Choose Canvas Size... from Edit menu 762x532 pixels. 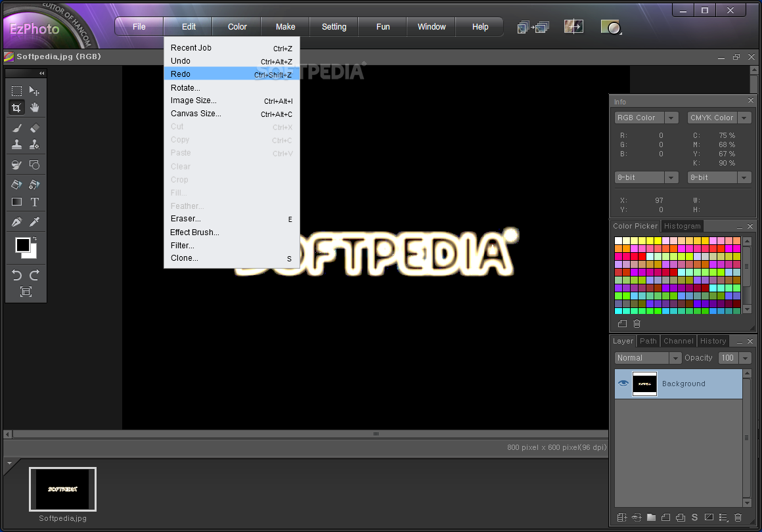(232, 114)
